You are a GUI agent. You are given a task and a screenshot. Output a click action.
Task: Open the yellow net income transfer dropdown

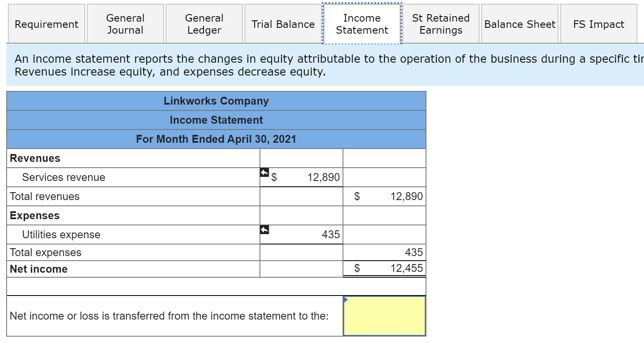click(x=384, y=316)
